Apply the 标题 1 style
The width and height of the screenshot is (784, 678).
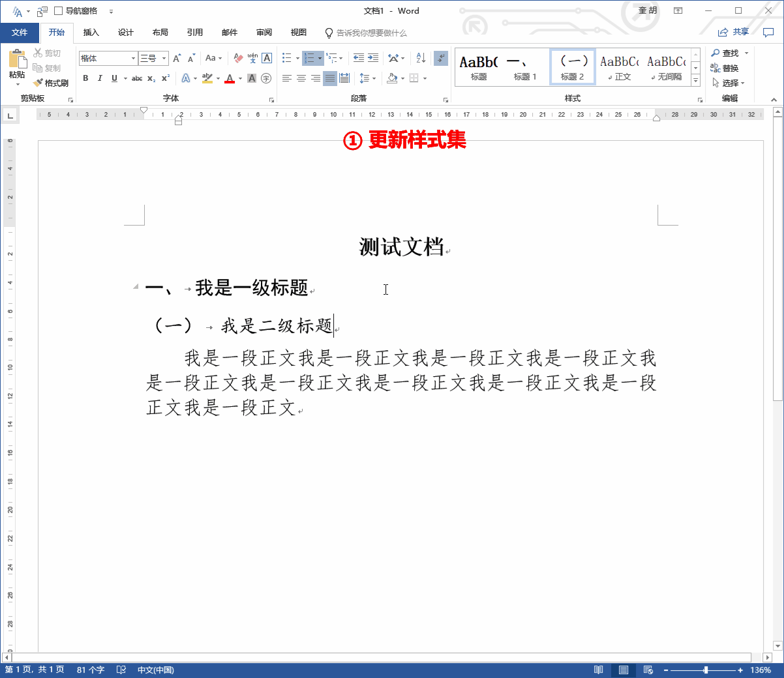pyautogui.click(x=526, y=67)
